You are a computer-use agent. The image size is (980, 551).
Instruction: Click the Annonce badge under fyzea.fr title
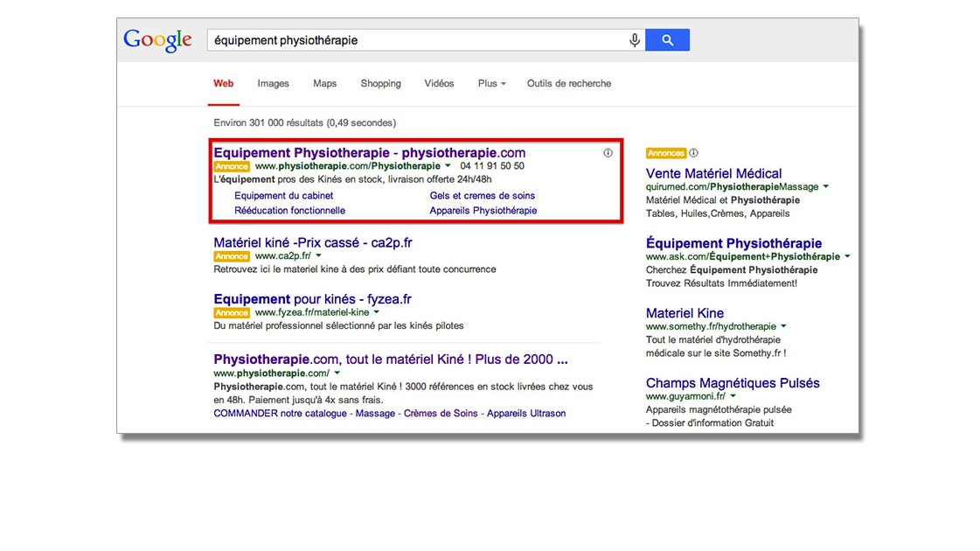(232, 313)
